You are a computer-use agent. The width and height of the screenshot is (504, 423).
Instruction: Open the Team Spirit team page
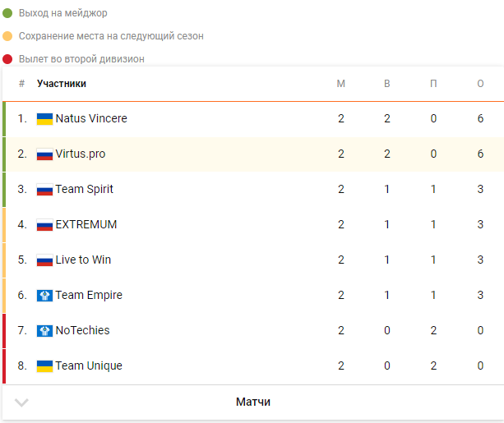tap(84, 190)
